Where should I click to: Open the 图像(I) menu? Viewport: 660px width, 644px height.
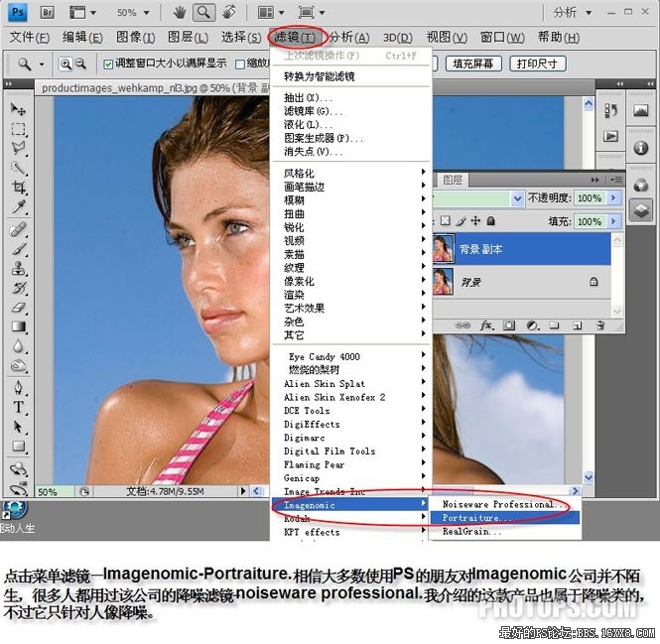point(136,37)
